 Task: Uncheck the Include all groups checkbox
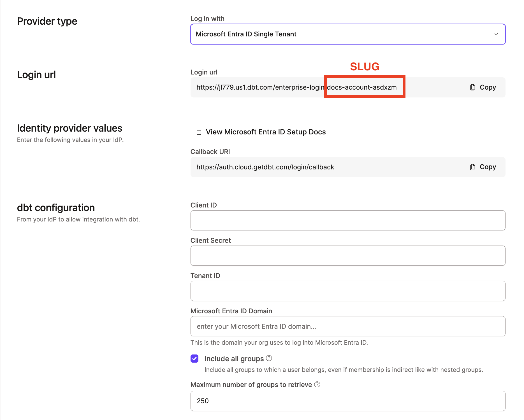pos(194,358)
